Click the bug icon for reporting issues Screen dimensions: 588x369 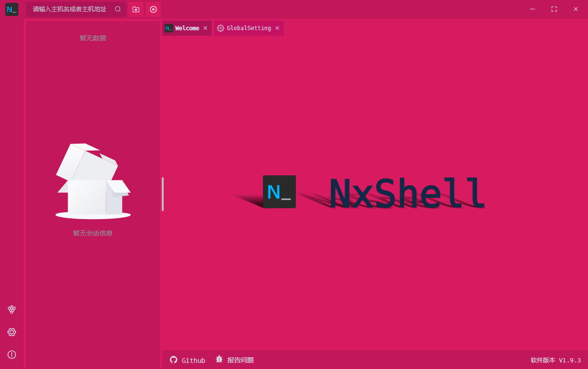219,360
